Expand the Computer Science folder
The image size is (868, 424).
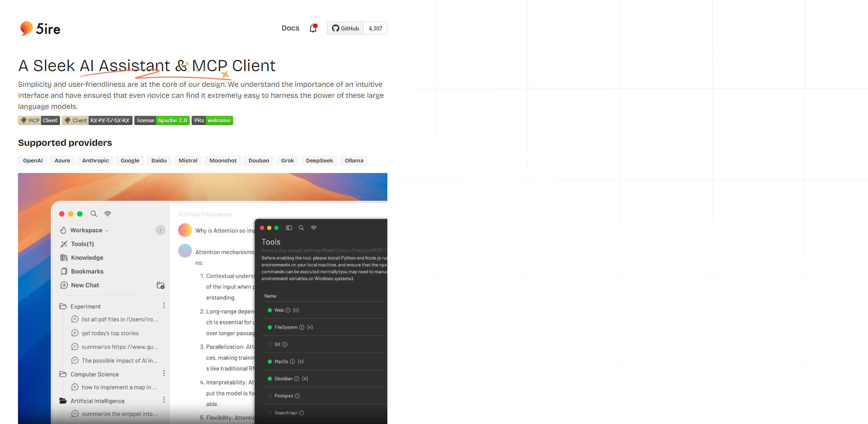[x=94, y=374]
